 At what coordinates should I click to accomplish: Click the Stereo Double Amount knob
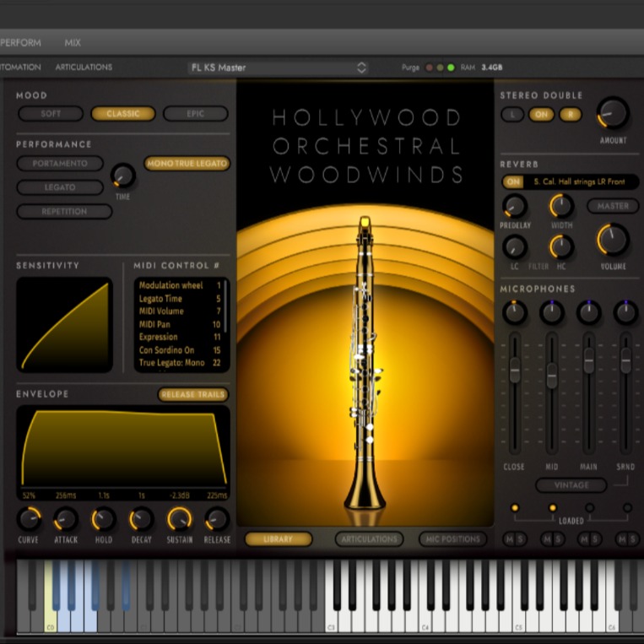coord(613,113)
